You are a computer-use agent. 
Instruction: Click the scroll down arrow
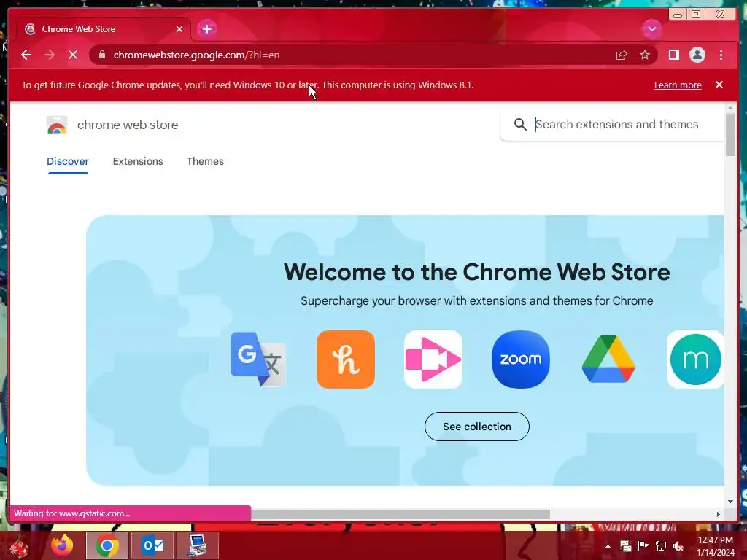click(x=730, y=501)
